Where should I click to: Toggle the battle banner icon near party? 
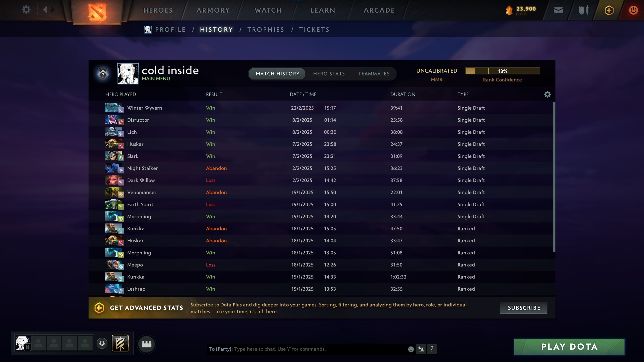120,343
